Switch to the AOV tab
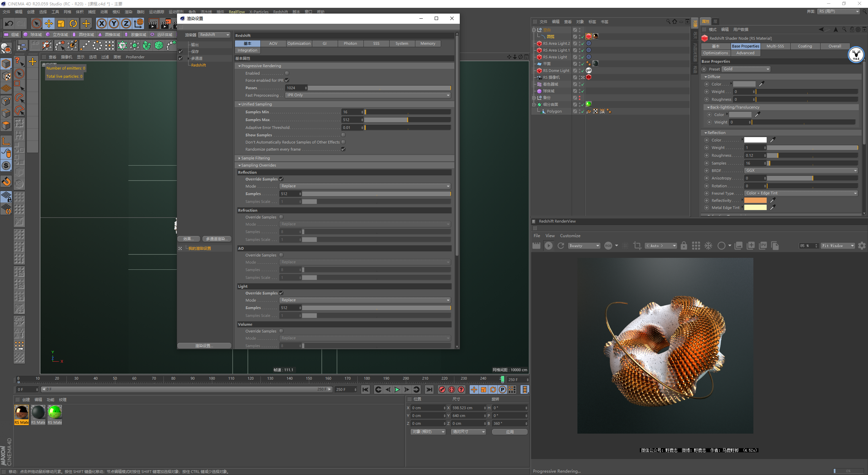The width and height of the screenshot is (868, 475). 273,43
